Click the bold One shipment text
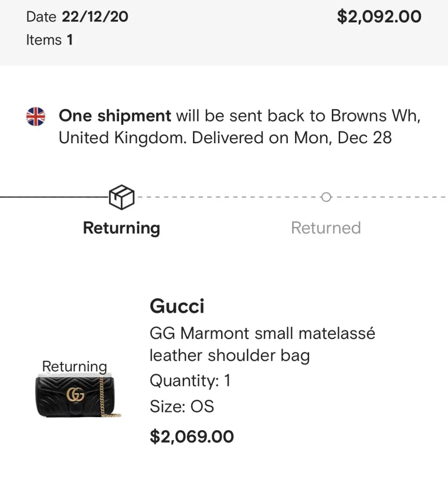 (115, 116)
